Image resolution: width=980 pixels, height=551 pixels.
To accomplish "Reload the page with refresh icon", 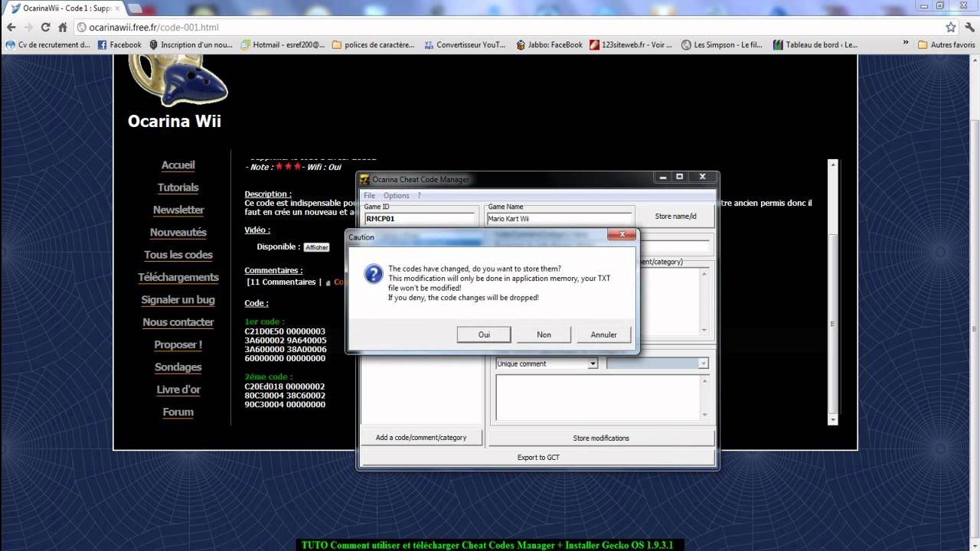I will point(45,27).
